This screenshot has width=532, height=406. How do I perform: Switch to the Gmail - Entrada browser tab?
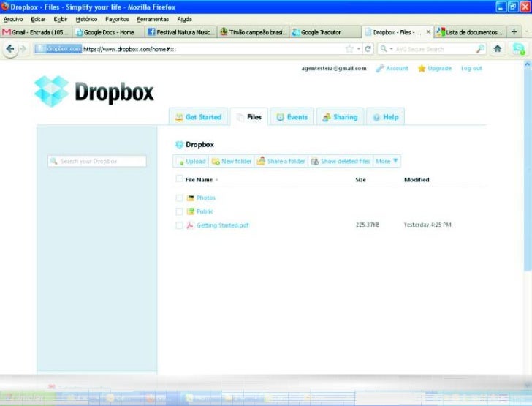36,32
